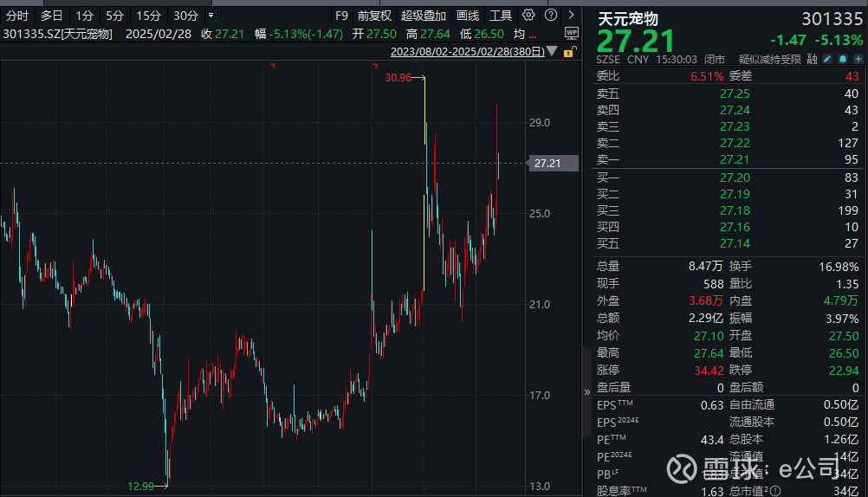This screenshot has width=868, height=497.
Task: Click the 30.96 high price label
Action: (398, 78)
